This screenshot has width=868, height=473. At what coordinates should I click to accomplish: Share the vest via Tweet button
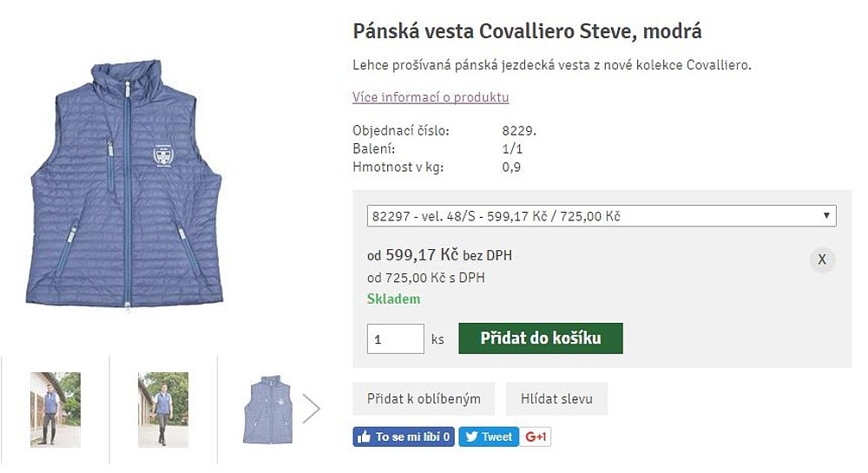489,437
